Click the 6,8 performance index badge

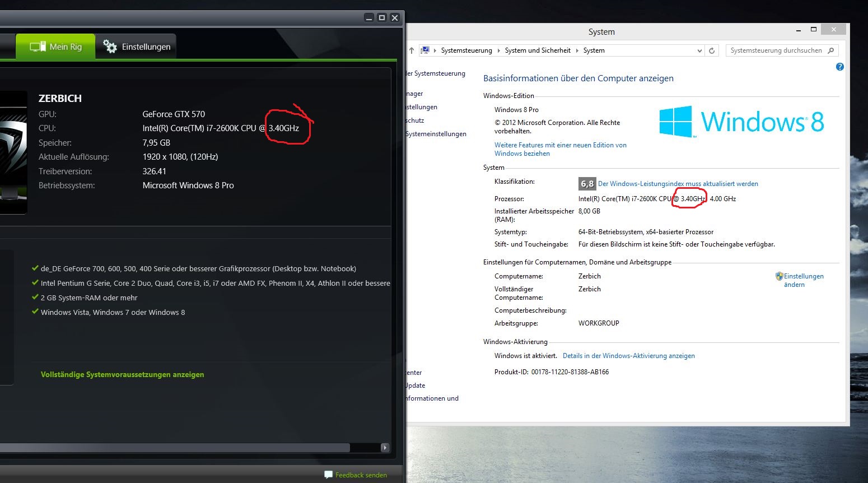(587, 184)
